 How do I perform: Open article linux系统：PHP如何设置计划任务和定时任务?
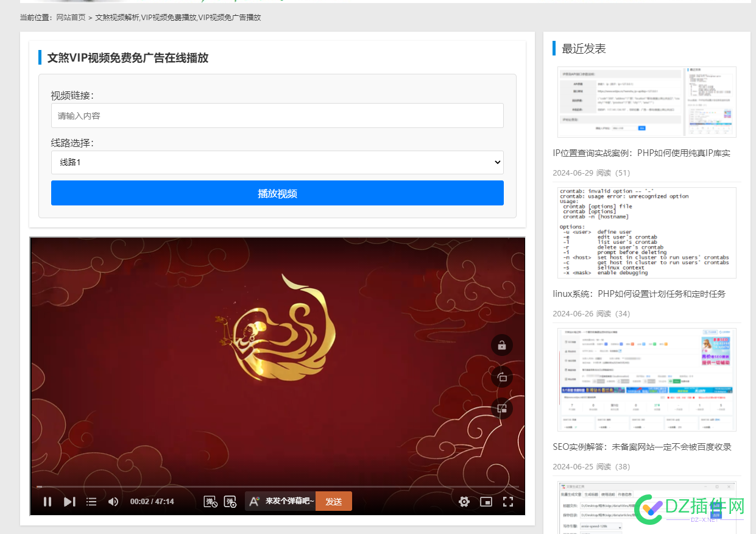coord(638,294)
